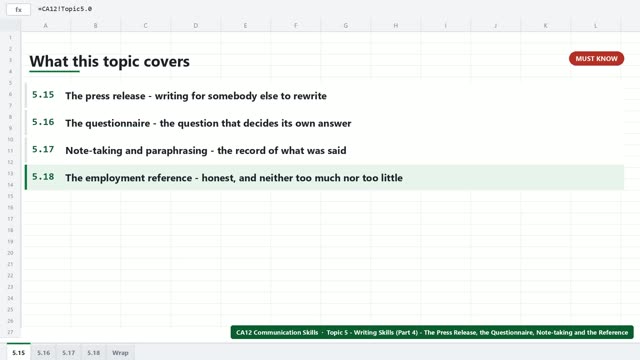Click the 'What this topic covers' heading
Viewport: 640px width, 360px height.
[x=109, y=62]
